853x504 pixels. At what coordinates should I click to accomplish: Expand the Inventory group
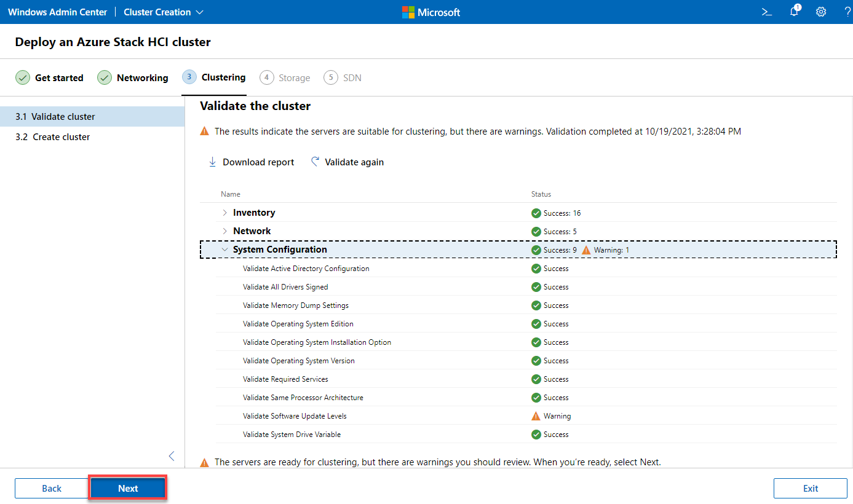224,213
